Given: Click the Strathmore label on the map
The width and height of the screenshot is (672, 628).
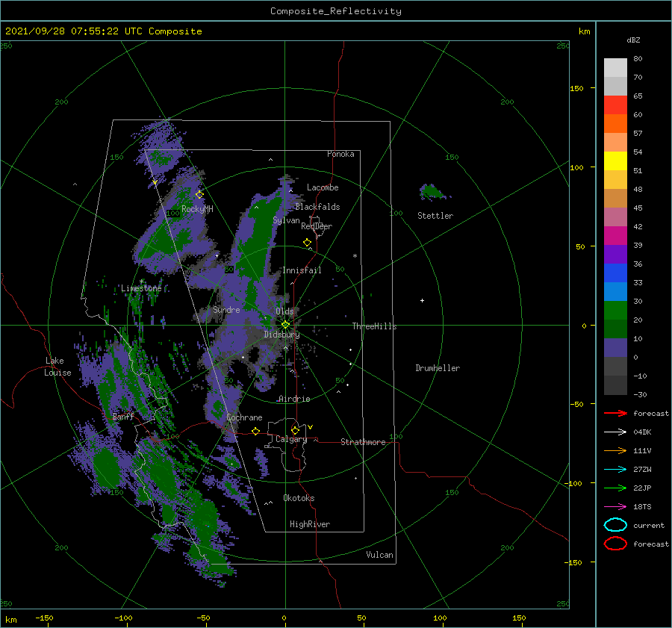Looking at the screenshot, I should click(x=363, y=442).
